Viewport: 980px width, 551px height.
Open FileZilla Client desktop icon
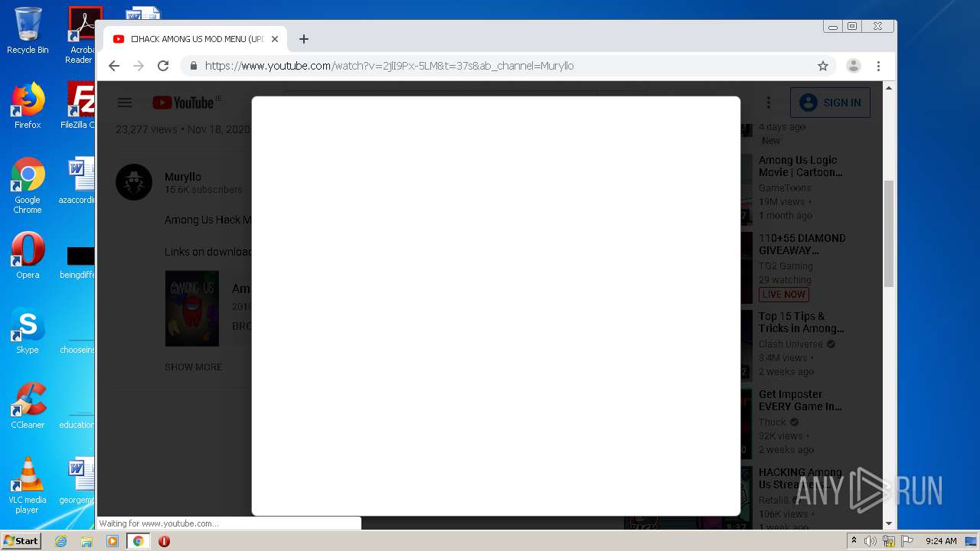pos(79,106)
